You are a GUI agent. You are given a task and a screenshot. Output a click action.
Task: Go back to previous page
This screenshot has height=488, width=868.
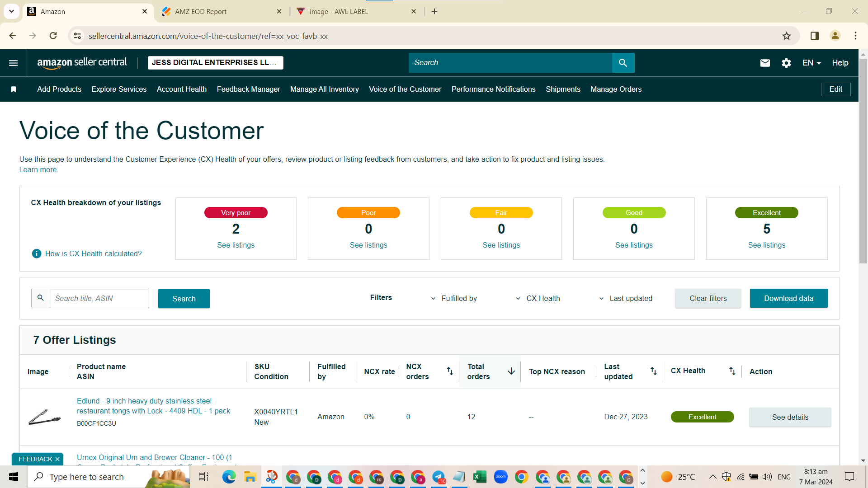point(13,36)
